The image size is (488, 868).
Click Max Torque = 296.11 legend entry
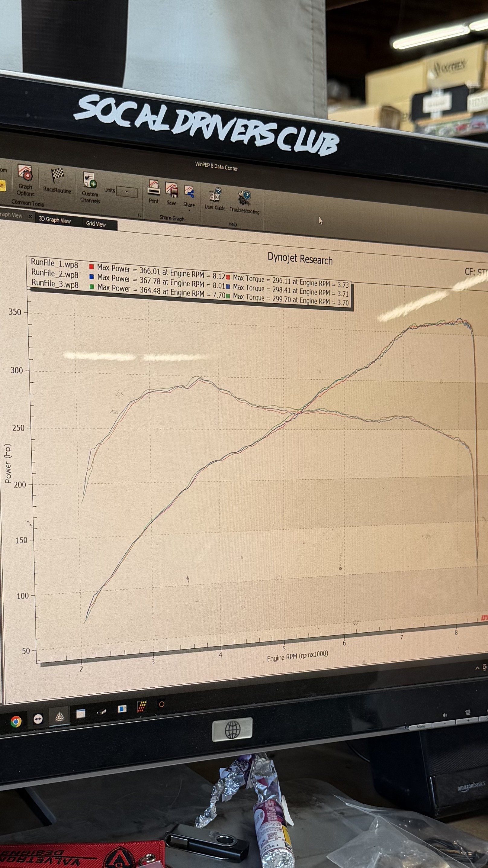(291, 280)
